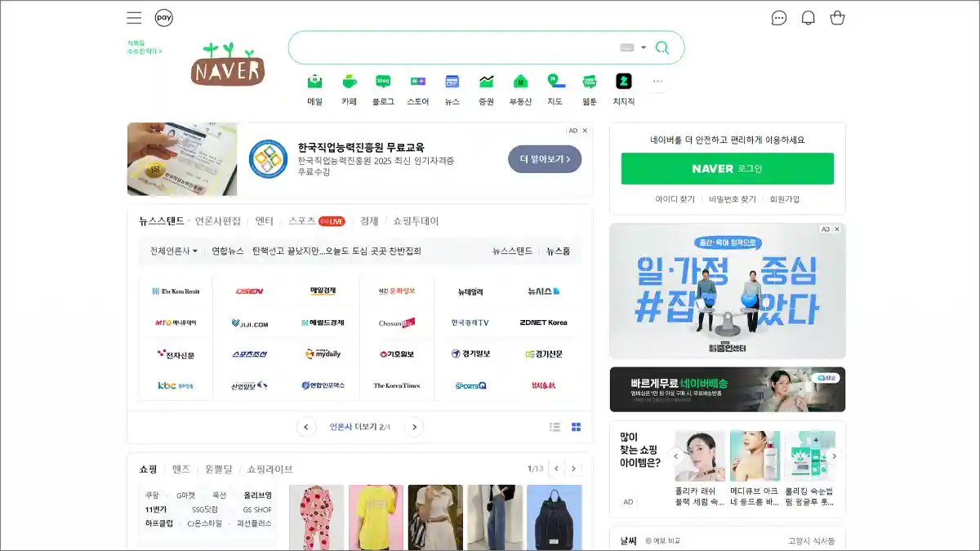Open the 치지직 (Chzzk) shortcut
This screenshot has height=551, width=980.
point(624,90)
